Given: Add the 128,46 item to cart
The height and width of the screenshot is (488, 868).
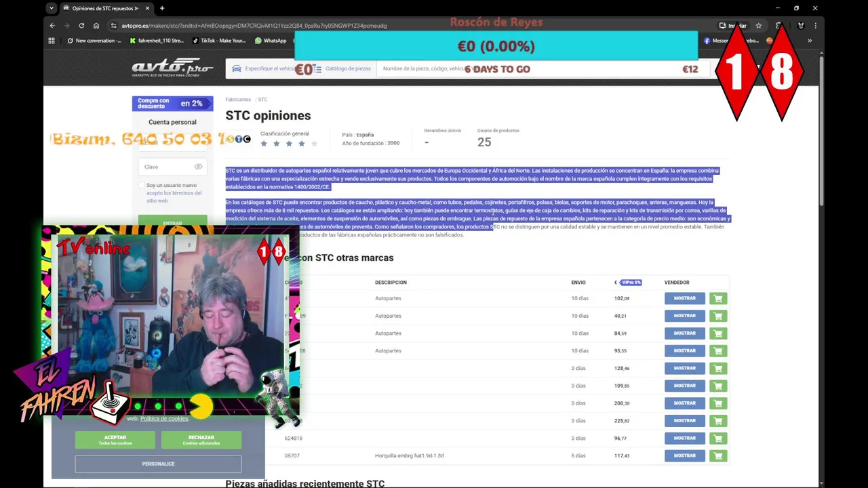Looking at the screenshot, I should coord(718,368).
